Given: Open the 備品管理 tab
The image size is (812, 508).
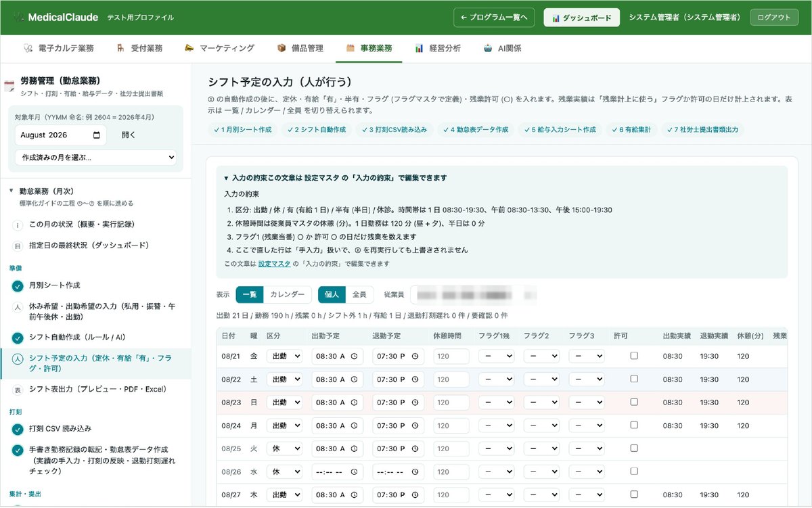Looking at the screenshot, I should point(300,49).
